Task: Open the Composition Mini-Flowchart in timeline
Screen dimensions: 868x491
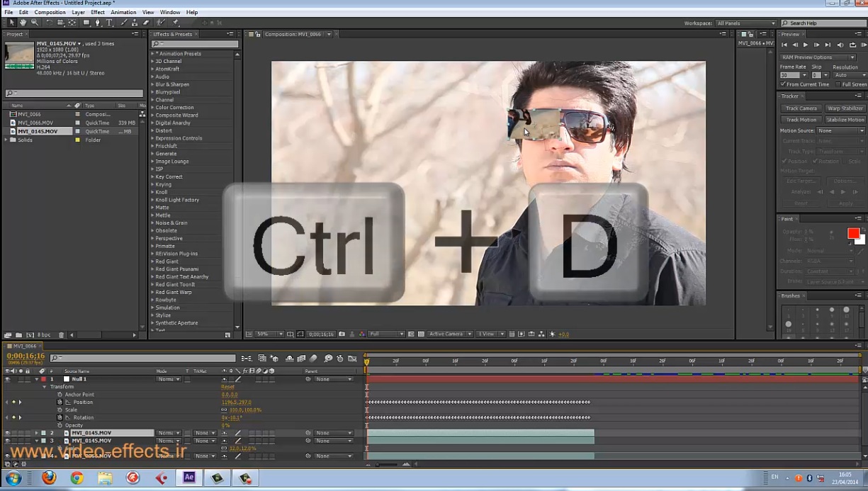Action: (x=246, y=359)
